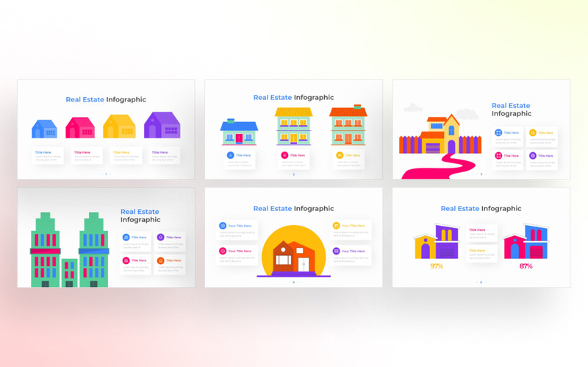Select the pink house illustration

80,127
